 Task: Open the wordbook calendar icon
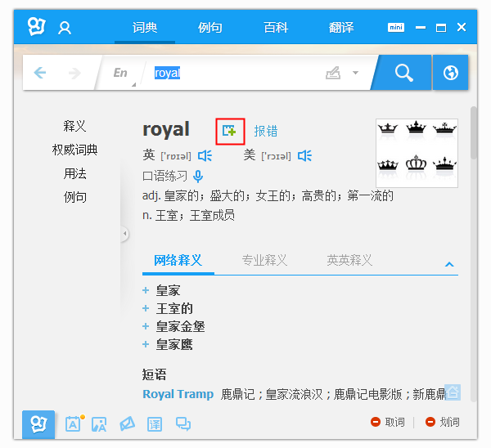(74, 424)
